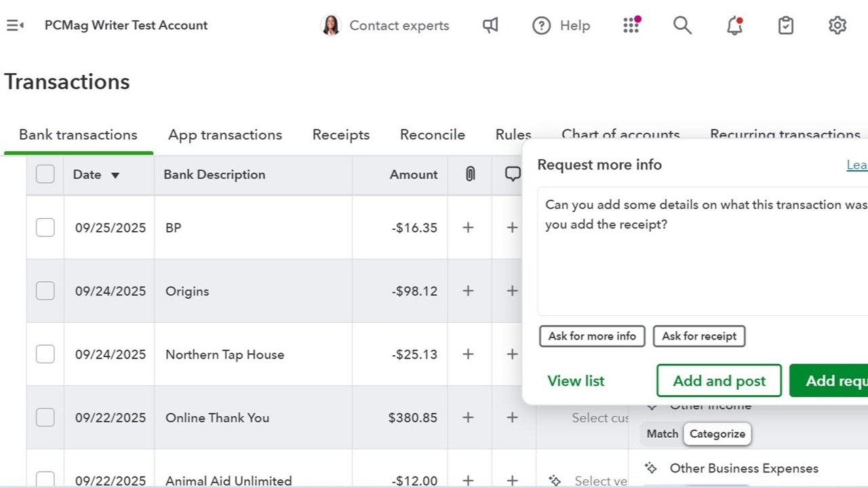The height and width of the screenshot is (488, 868).
Task: Open the Help question mark icon
Action: pos(541,26)
